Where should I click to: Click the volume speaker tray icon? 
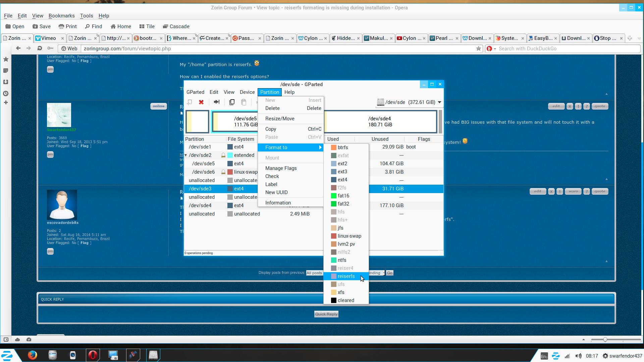click(x=578, y=356)
